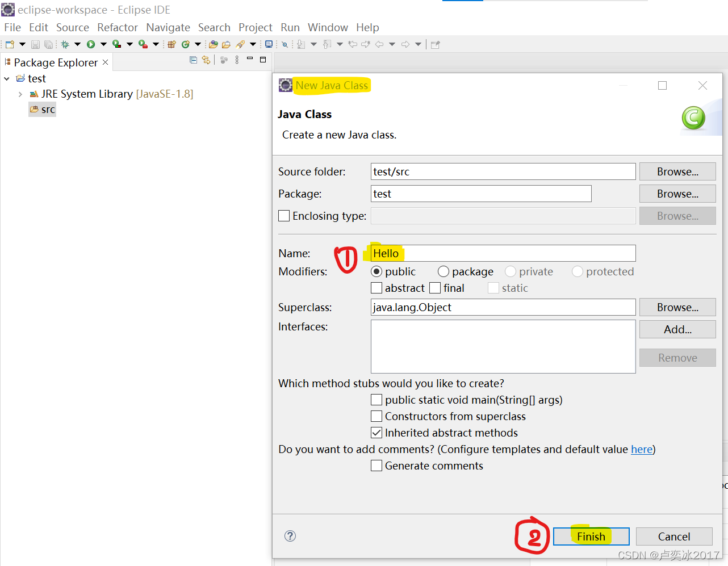The width and height of the screenshot is (728, 566).
Task: Click the Back navigation arrow icon
Action: pyautogui.click(x=379, y=44)
